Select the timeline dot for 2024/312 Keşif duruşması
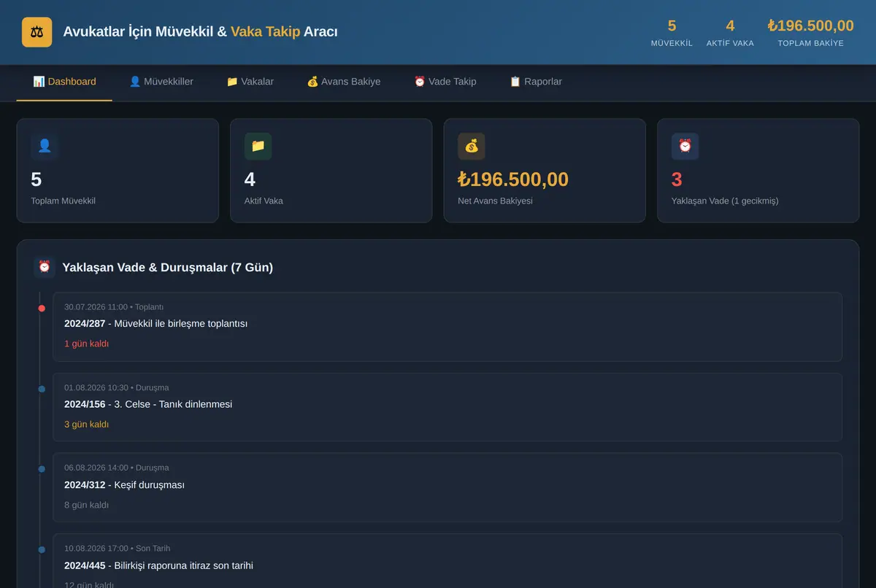The height and width of the screenshot is (588, 876). tap(42, 469)
